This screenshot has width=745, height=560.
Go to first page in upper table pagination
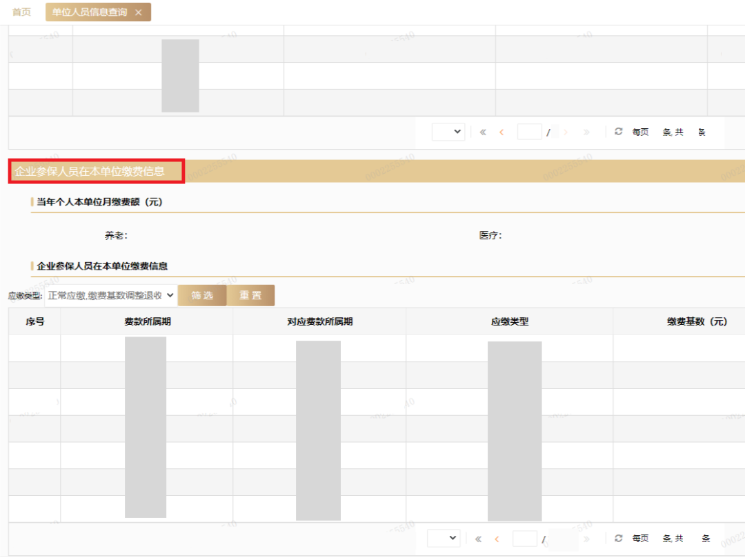coord(483,132)
